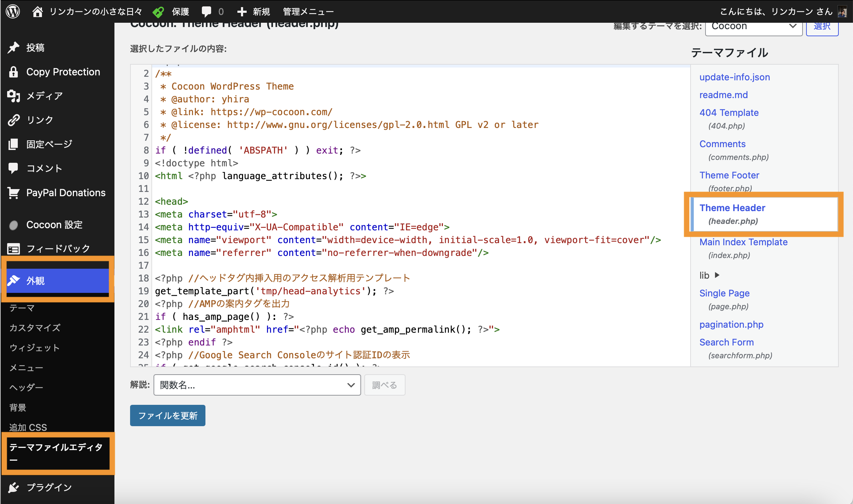Open Main Index Template file
Viewport: 853px width, 504px height.
click(x=744, y=242)
